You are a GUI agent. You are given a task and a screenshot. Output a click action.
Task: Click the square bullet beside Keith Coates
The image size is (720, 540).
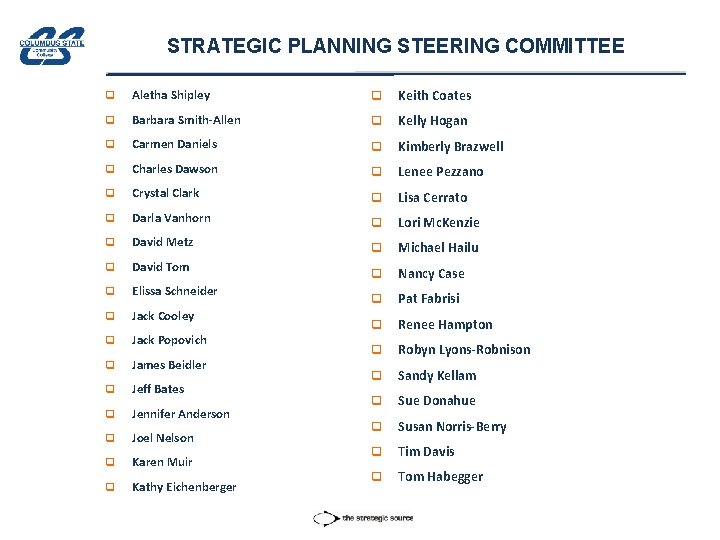[376, 96]
